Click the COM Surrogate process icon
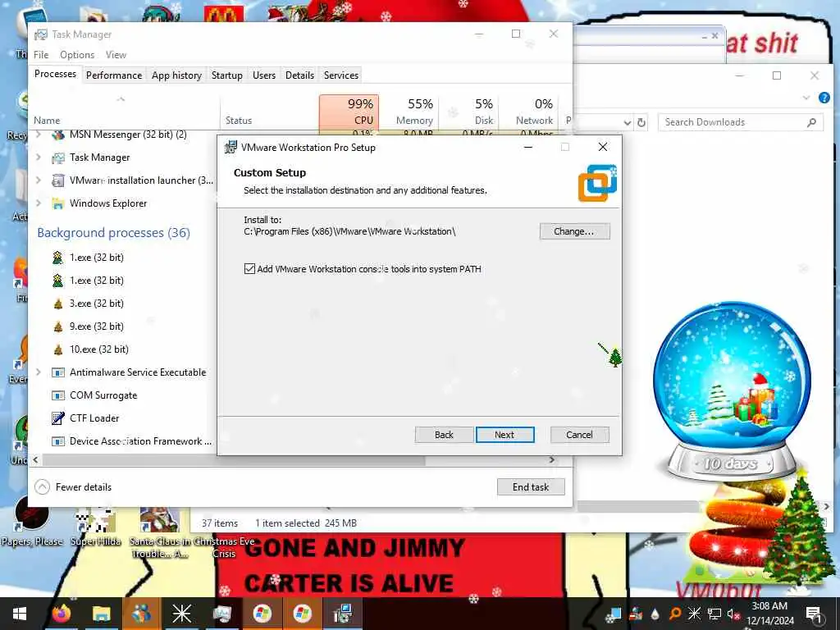Screen dimensions: 840x630 [x=58, y=396]
